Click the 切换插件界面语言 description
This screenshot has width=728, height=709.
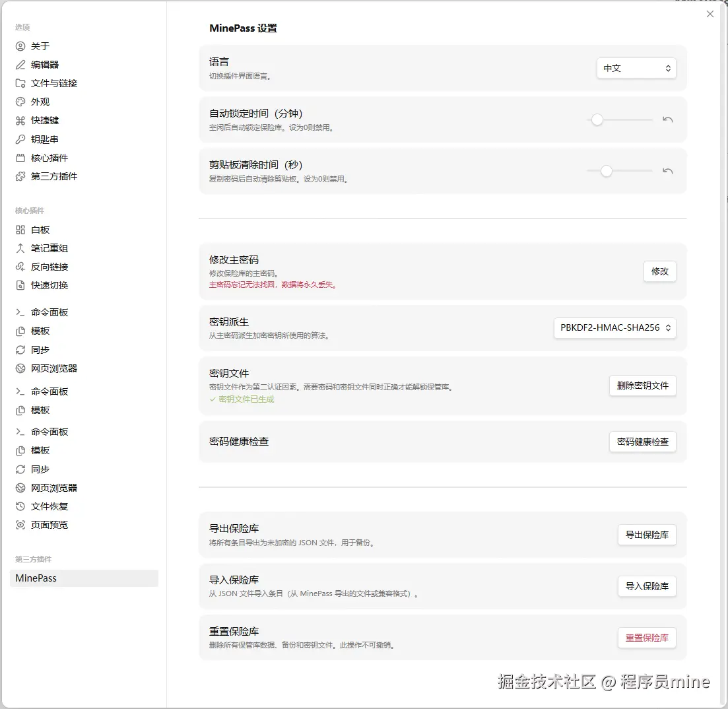(240, 76)
